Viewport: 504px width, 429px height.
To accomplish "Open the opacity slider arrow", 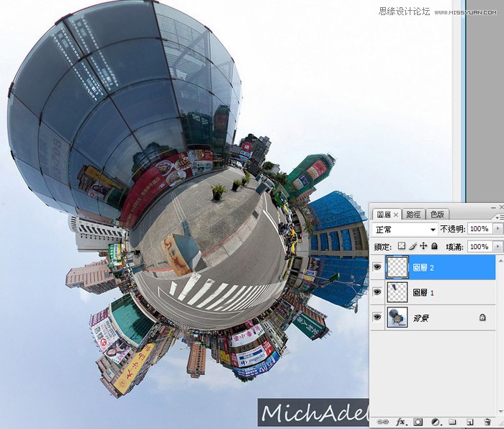I will [x=498, y=229].
